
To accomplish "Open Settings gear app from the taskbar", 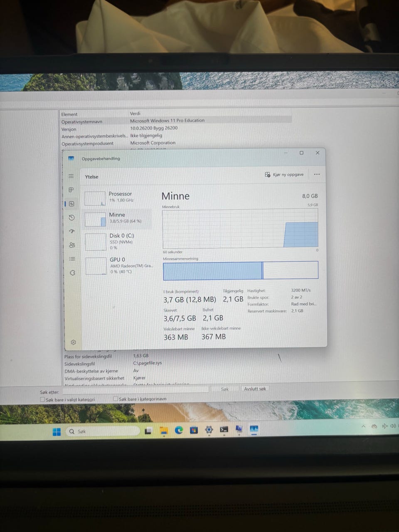I will coord(209,430).
